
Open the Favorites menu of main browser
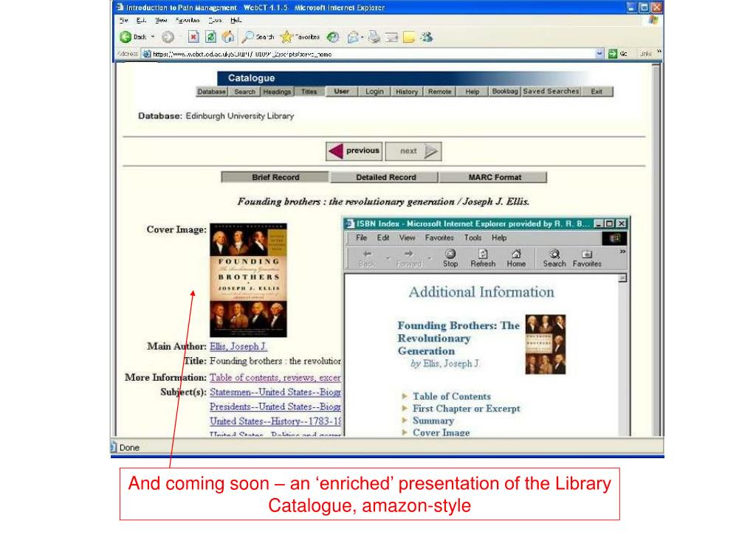coord(188,20)
